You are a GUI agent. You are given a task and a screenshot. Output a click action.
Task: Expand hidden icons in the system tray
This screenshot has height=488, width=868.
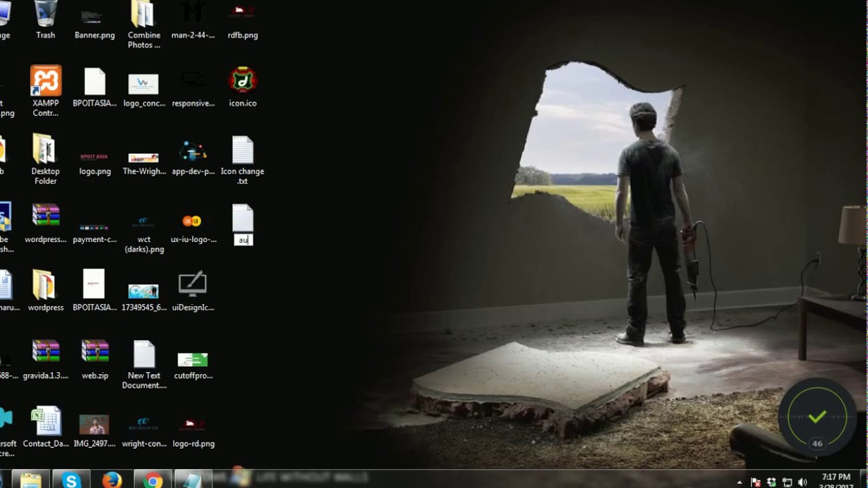pyautogui.click(x=739, y=482)
